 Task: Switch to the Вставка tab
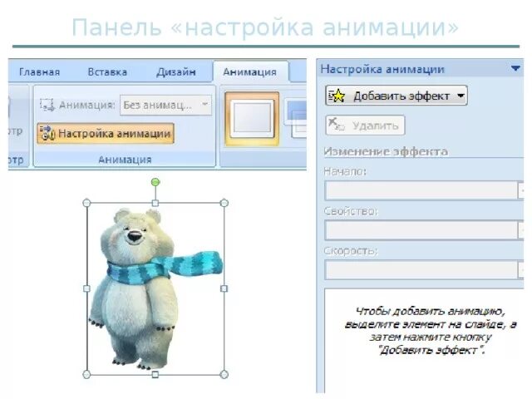(107, 72)
